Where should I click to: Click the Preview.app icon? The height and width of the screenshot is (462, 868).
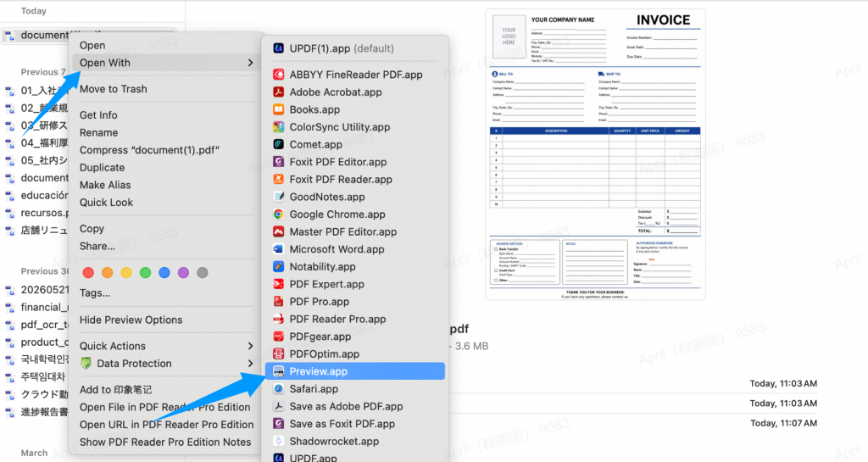tap(278, 371)
